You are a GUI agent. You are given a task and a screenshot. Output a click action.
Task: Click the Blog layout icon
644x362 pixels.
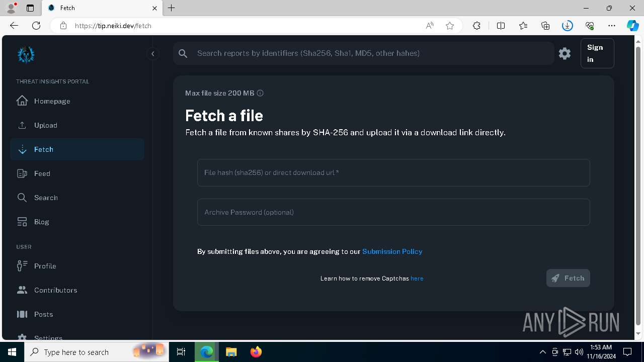[x=22, y=222]
